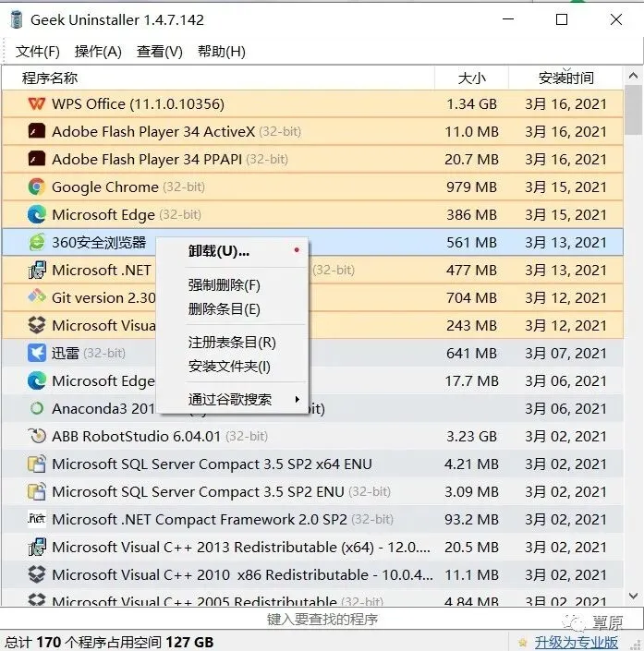Viewport: 644px width, 651px height.
Task: Click the Git version icon
Action: (37, 296)
